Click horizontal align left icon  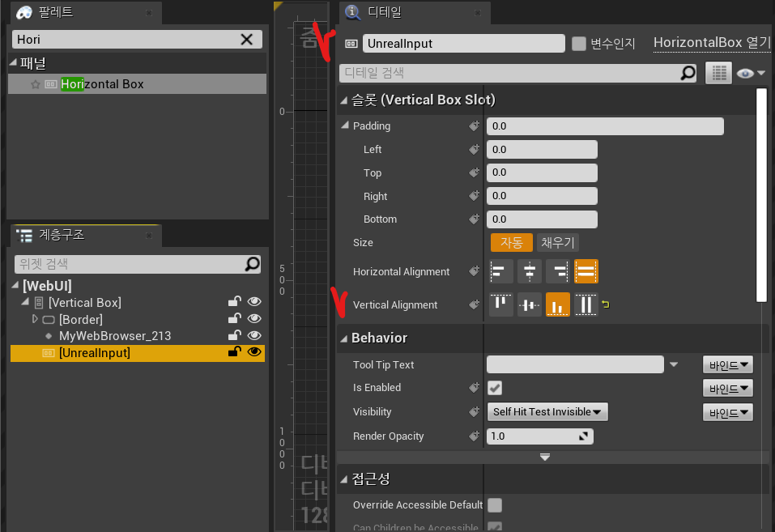[500, 271]
